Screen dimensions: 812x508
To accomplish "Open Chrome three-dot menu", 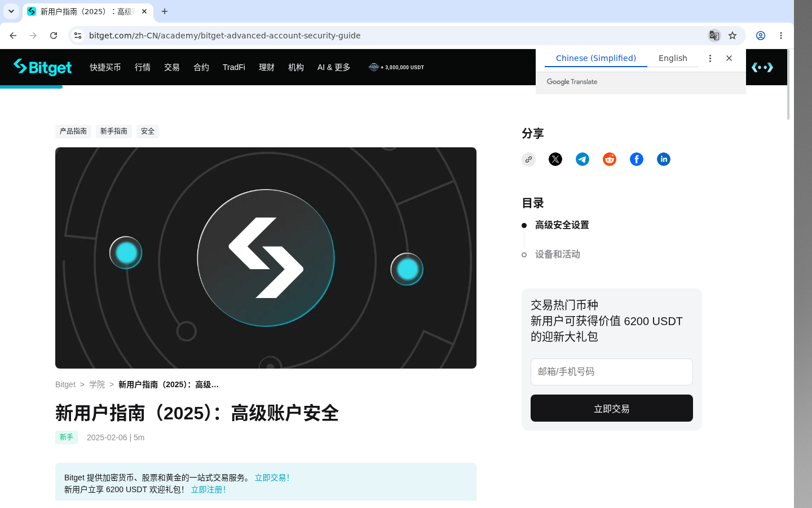I will tap(781, 36).
